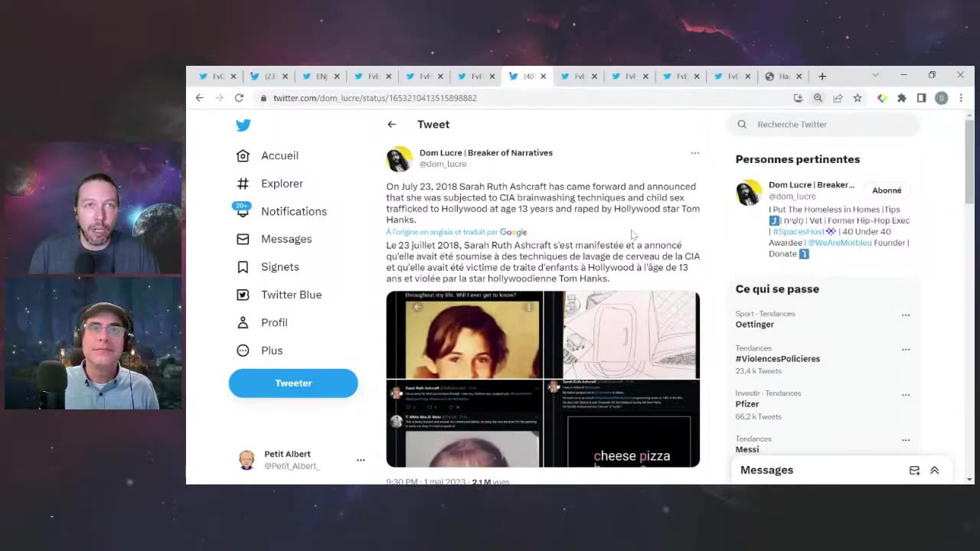This screenshot has height=551, width=980.
Task: Switch to the tab labeled ENj
Action: 322,77
